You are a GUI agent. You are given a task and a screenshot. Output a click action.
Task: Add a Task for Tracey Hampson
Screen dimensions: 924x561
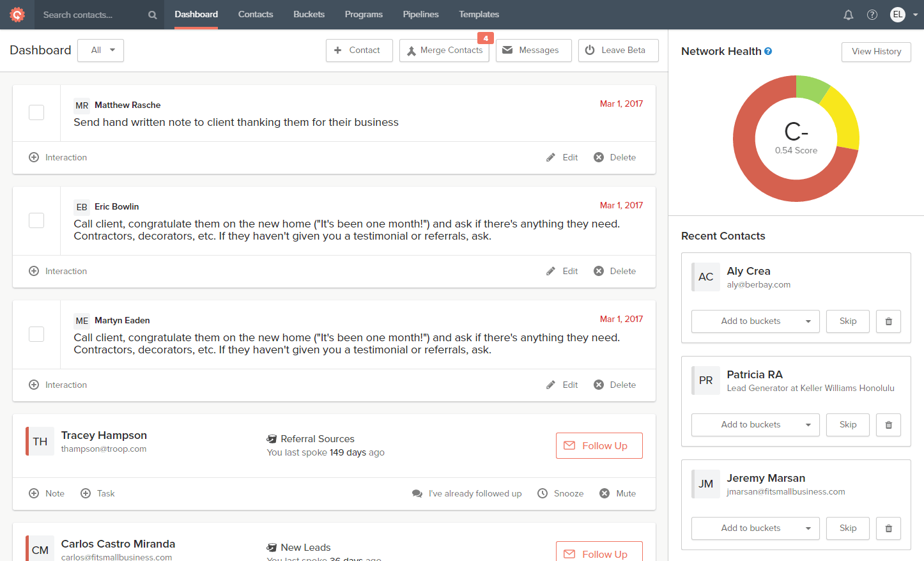(x=98, y=493)
